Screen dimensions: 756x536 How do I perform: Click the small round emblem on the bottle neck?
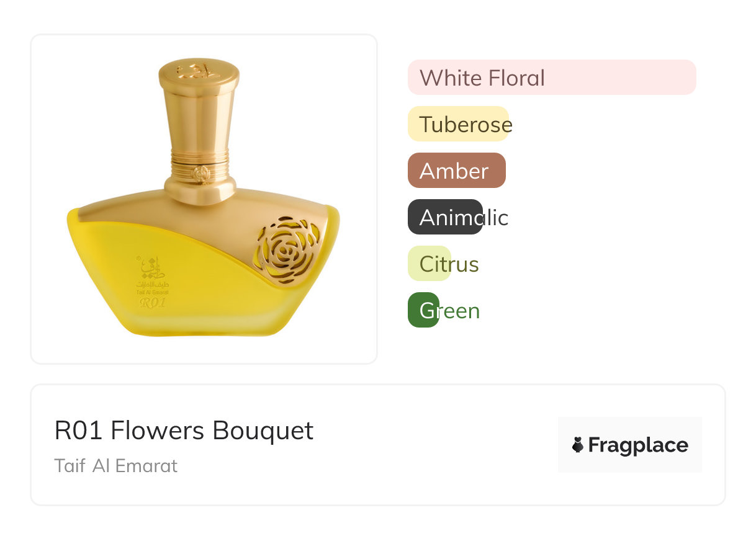(200, 173)
